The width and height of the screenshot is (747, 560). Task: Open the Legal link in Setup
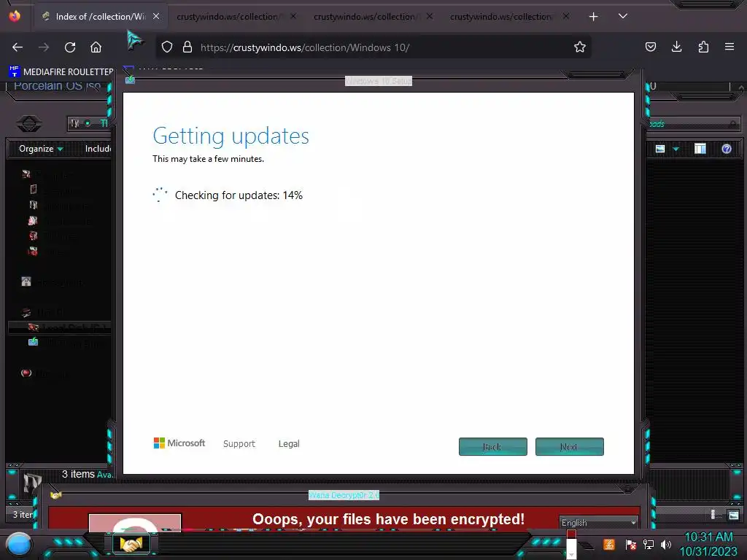point(289,444)
